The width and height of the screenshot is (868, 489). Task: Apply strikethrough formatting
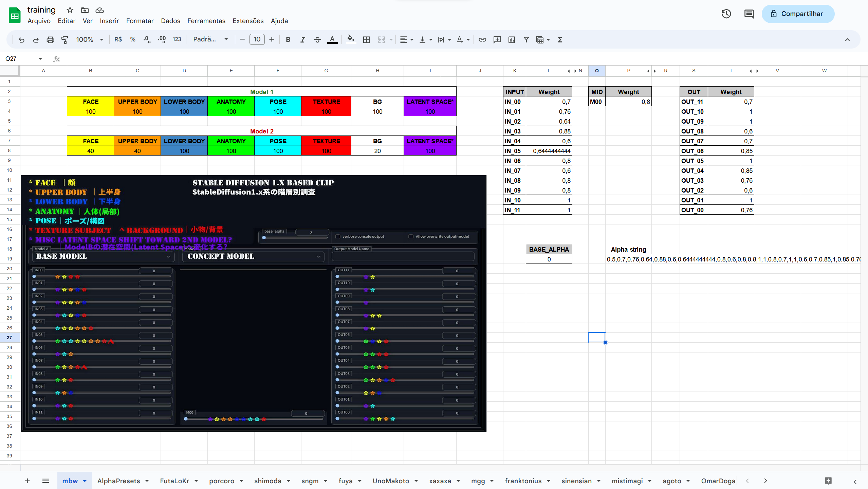click(x=317, y=40)
